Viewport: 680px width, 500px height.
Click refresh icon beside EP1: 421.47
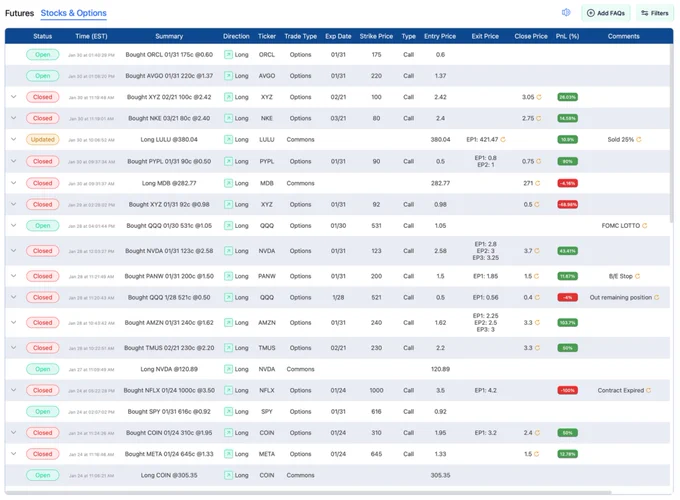[503, 140]
